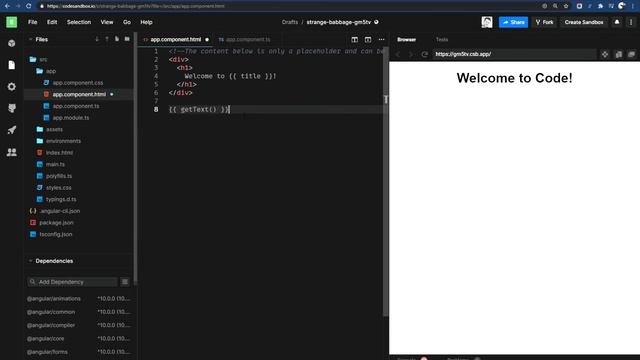Click the Chrome bookmark star icon

coord(566,6)
